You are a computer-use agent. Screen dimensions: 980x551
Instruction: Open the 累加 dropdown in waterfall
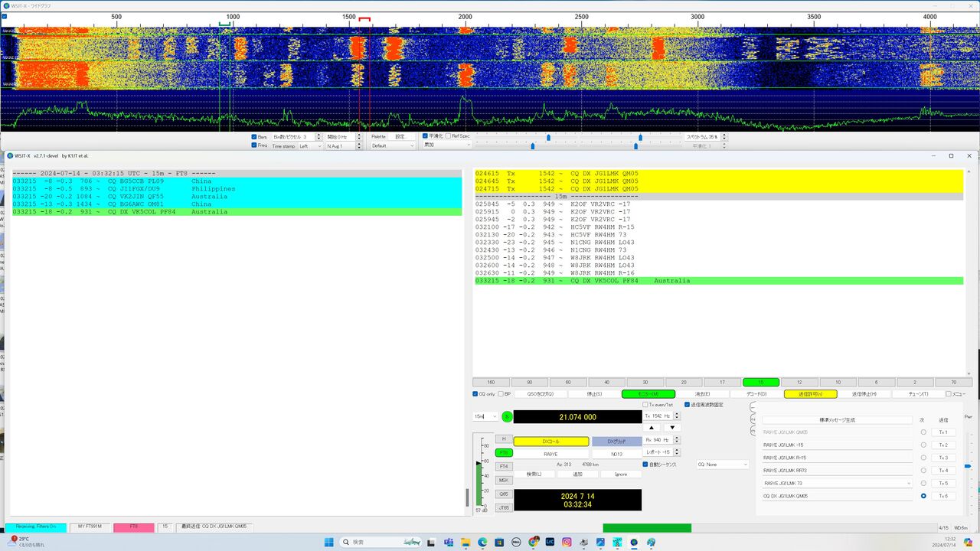pyautogui.click(x=446, y=145)
